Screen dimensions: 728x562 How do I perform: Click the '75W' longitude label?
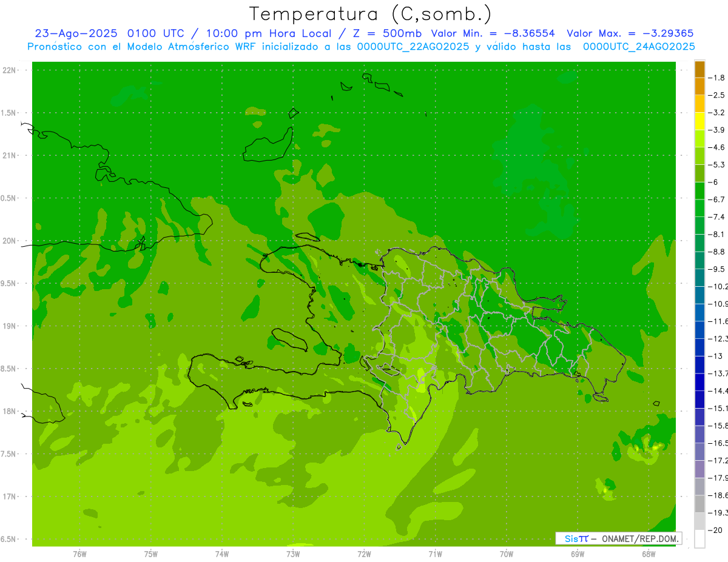tap(150, 554)
